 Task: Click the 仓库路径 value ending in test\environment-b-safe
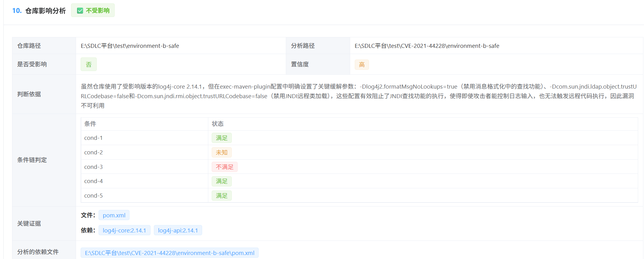coord(130,46)
